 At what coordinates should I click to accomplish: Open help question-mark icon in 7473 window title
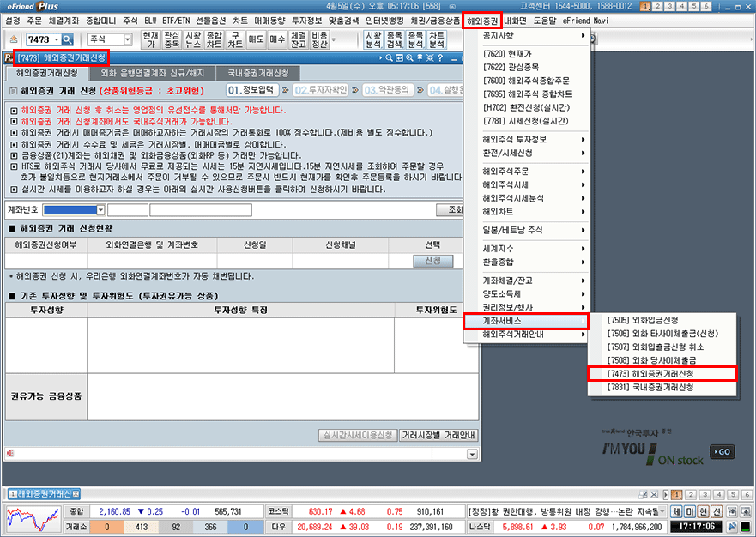point(439,57)
